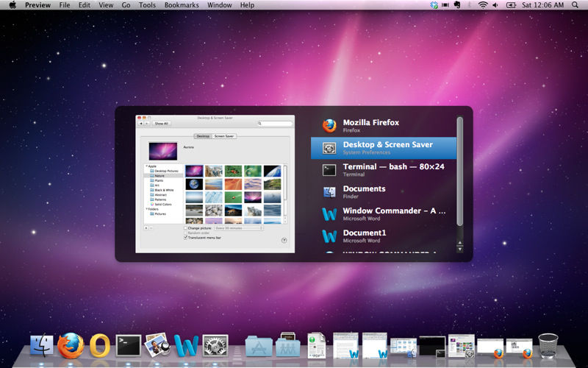Enable the Change picture checkbox
The width and height of the screenshot is (588, 368).
[185, 228]
